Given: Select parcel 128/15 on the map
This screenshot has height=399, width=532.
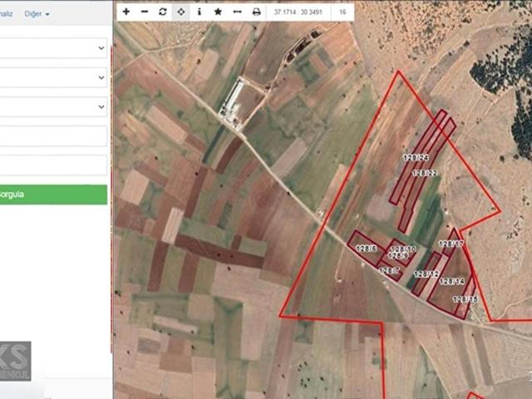Looking at the screenshot, I should click(465, 299).
